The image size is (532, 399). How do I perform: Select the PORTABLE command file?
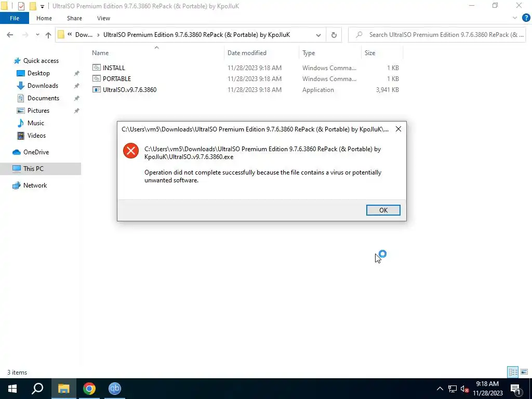(x=117, y=79)
